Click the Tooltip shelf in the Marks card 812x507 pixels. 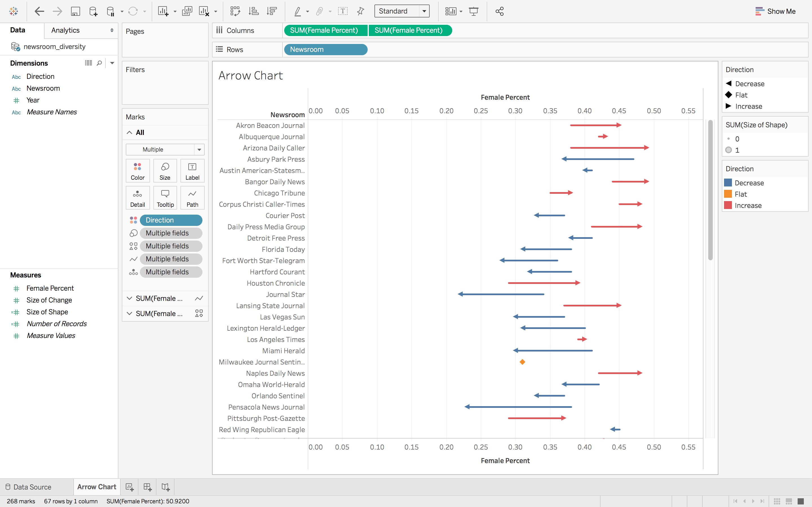click(165, 198)
